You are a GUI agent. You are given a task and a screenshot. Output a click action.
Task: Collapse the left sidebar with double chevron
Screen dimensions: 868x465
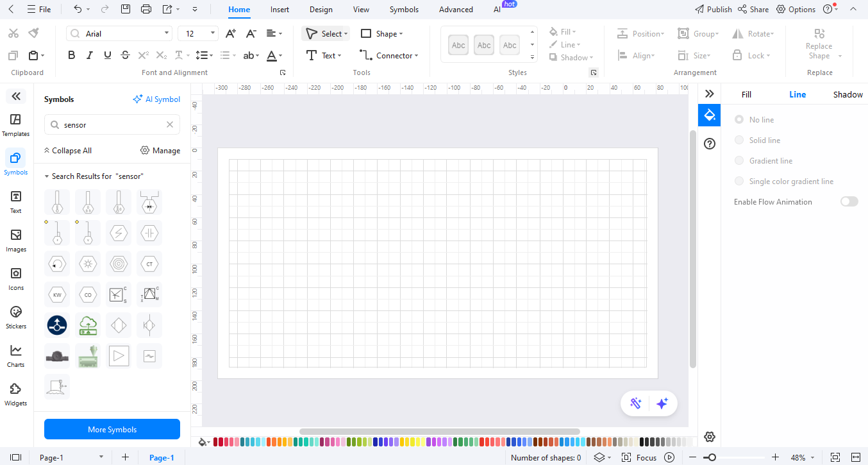pos(16,96)
